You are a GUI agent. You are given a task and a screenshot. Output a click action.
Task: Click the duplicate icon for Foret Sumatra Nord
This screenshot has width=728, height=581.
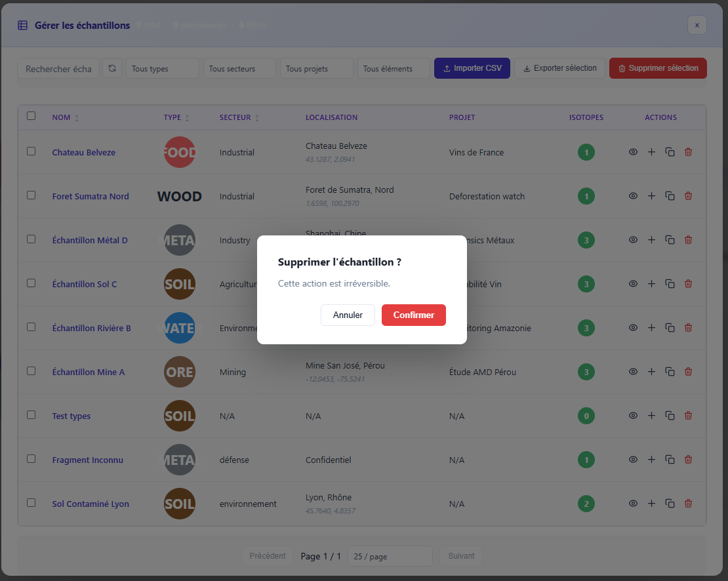pyautogui.click(x=670, y=196)
